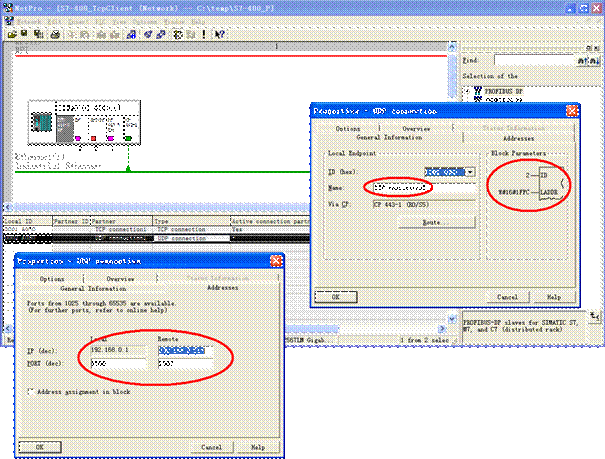This screenshot has width=605, height=459.
Task: Click the Save icon in NetPro toolbar
Action: (x=22, y=33)
